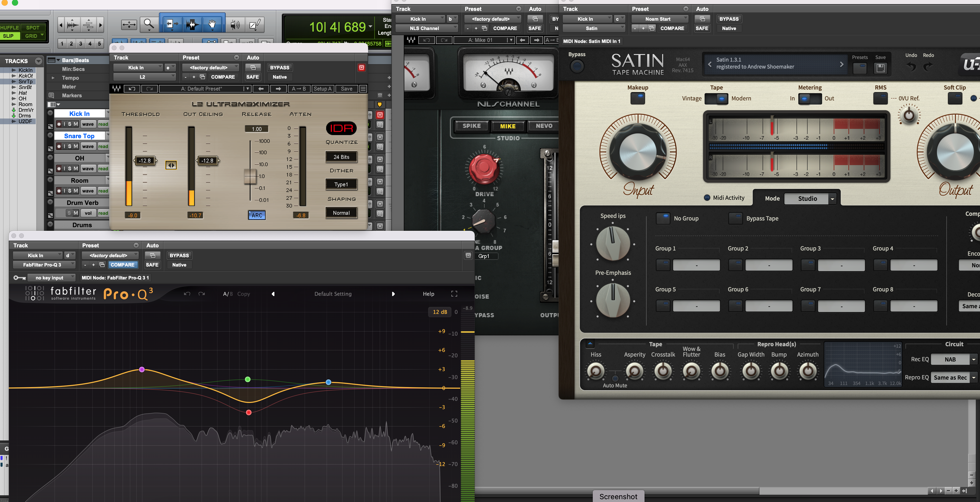The height and width of the screenshot is (502, 980).
Task: Click the L2 Save button
Action: pyautogui.click(x=346, y=88)
